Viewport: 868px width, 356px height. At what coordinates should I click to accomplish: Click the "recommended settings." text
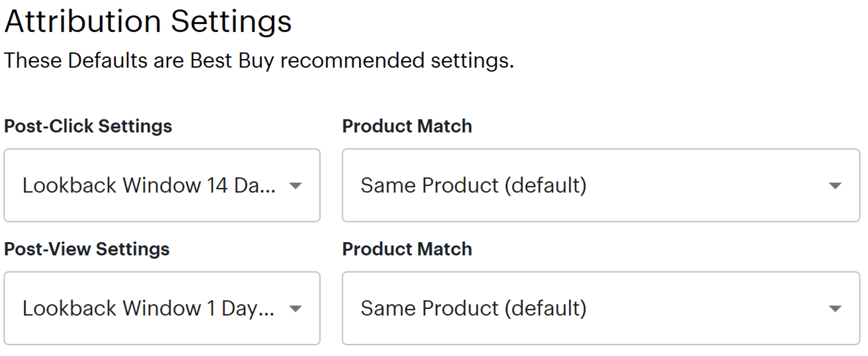click(x=397, y=61)
